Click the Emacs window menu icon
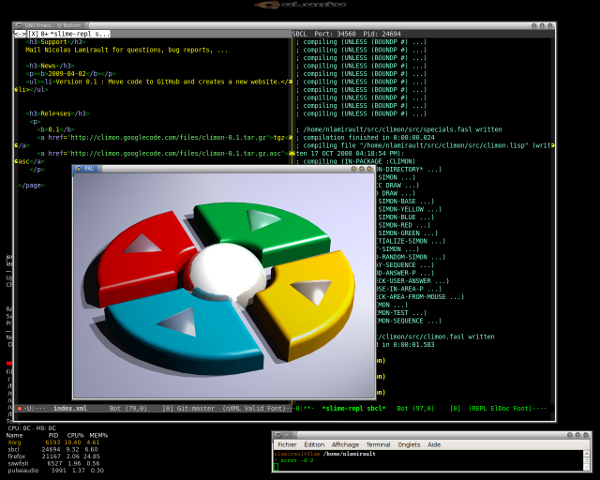 [x=18, y=26]
